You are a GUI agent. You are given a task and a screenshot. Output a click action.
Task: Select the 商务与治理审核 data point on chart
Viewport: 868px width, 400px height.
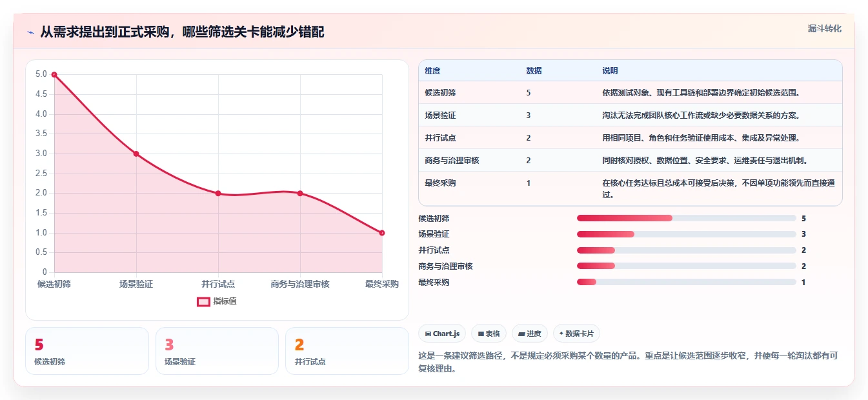[x=300, y=194]
